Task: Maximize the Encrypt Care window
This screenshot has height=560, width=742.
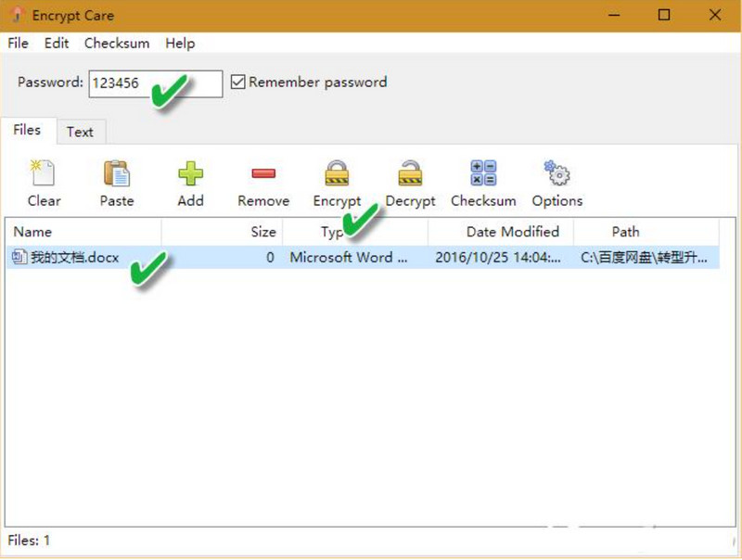Action: (x=664, y=15)
